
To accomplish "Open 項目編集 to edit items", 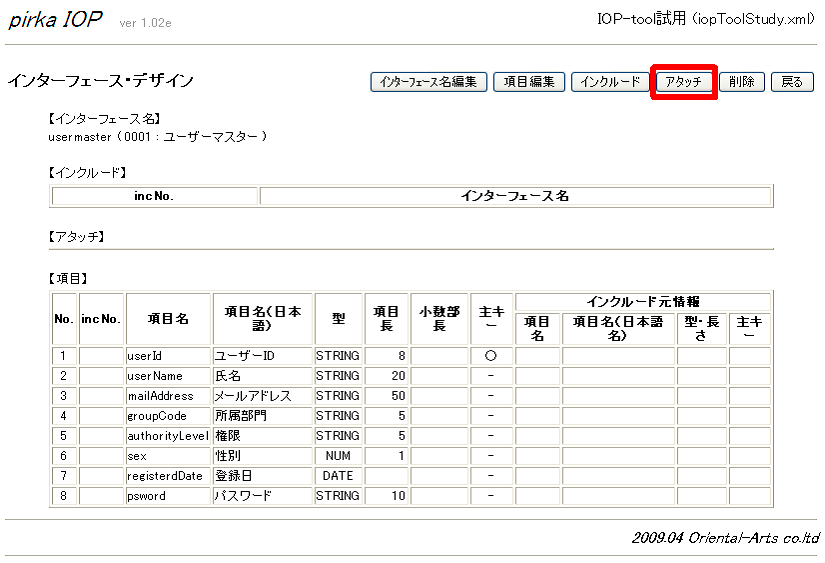I will pos(529,82).
